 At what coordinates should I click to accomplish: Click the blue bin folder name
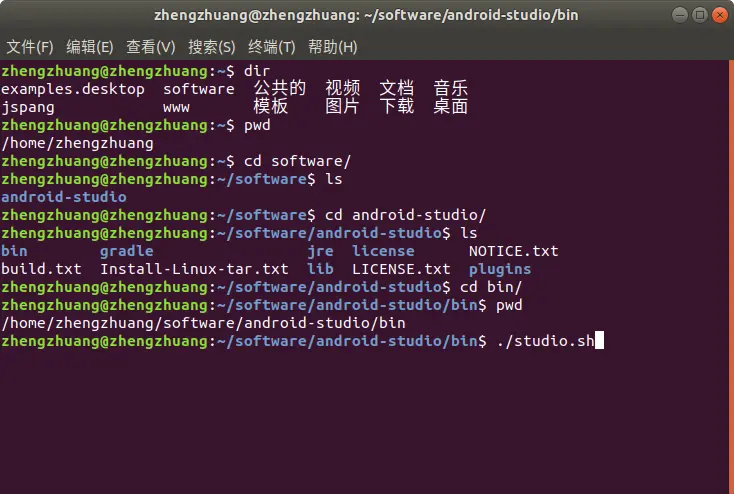pyautogui.click(x=14, y=251)
